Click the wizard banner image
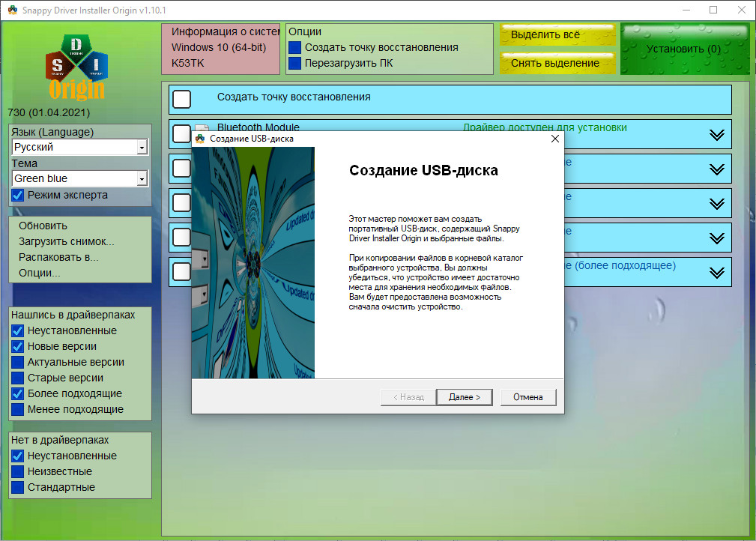 coord(253,262)
